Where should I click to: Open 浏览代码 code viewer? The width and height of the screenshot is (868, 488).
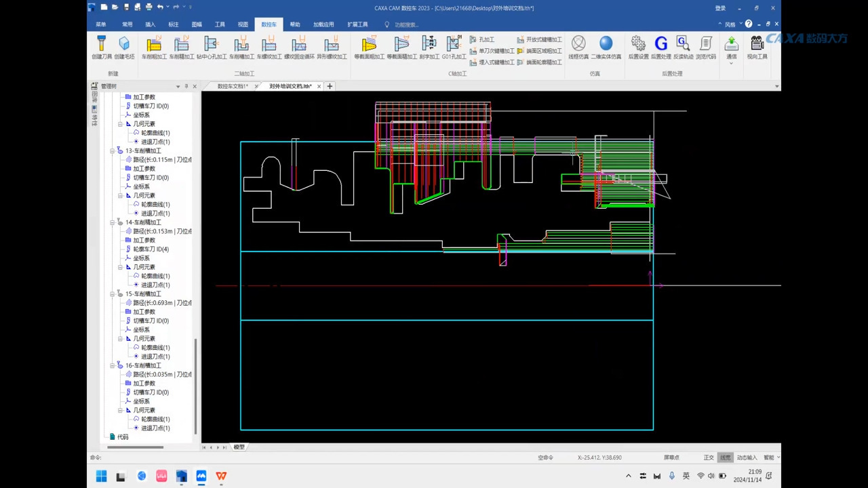click(706, 47)
